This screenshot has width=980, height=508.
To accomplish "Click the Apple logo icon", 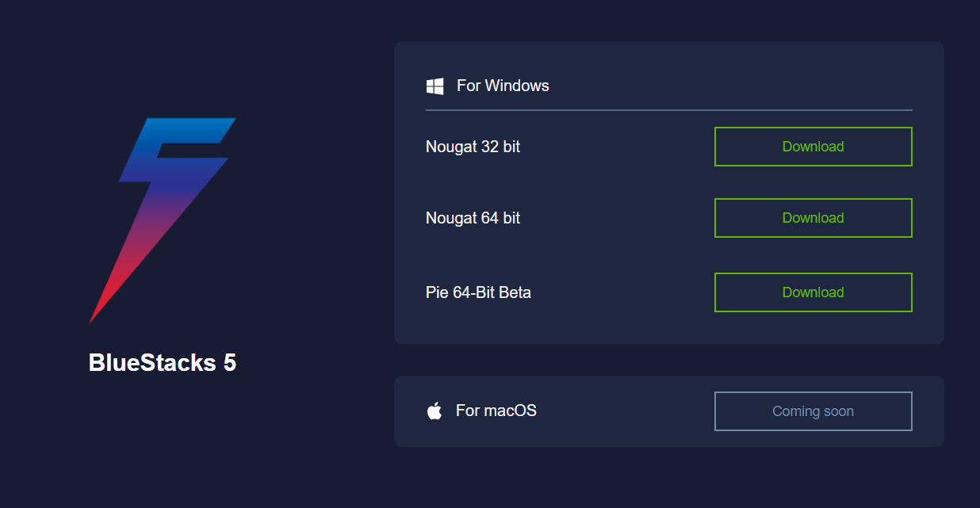I will click(434, 411).
